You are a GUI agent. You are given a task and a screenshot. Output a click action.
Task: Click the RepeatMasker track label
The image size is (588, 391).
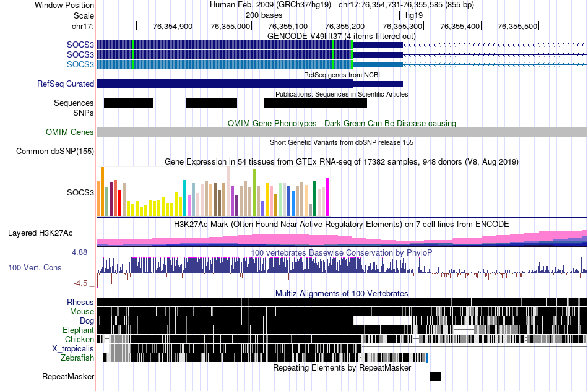[68, 376]
